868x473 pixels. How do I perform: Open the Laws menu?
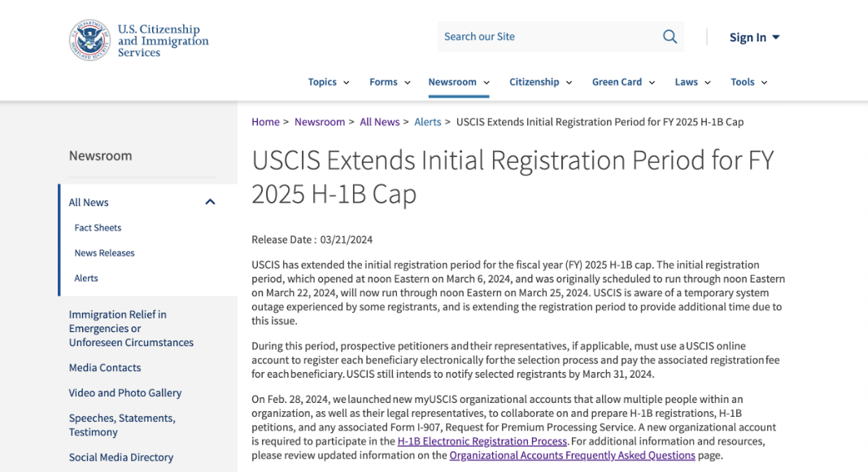692,82
